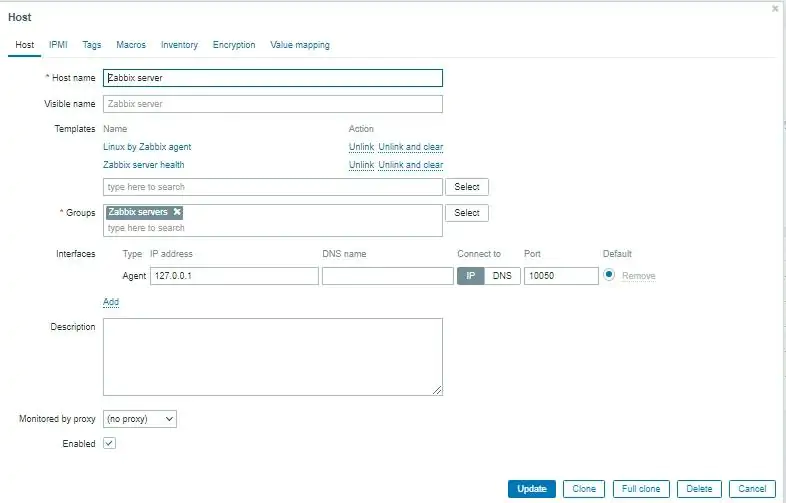
Task: Open the Linux by Zabbix agent template
Action: pos(147,147)
